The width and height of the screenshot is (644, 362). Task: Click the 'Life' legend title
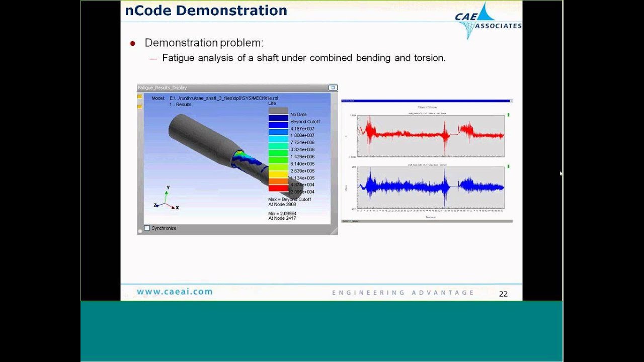272,103
